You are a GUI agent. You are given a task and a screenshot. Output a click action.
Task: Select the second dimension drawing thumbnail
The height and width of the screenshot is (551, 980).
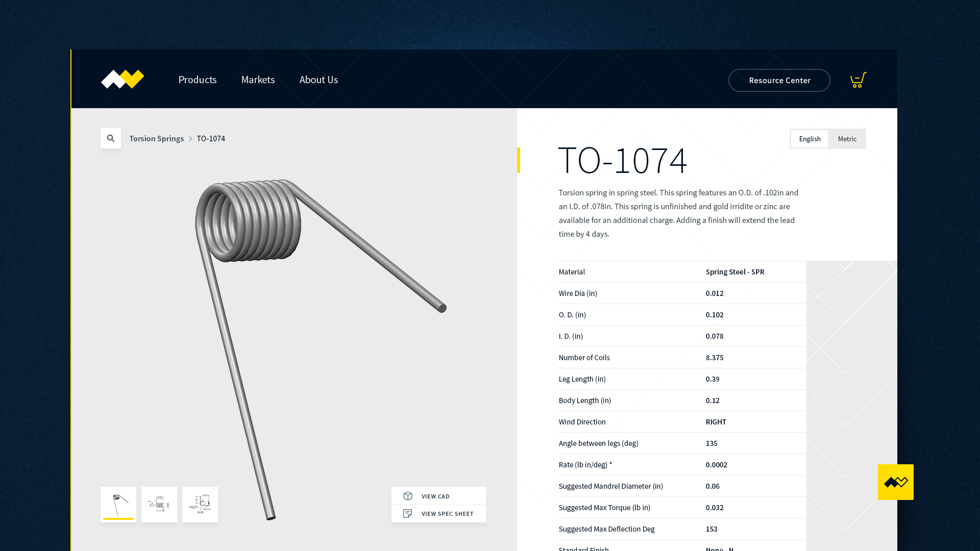[x=159, y=505]
